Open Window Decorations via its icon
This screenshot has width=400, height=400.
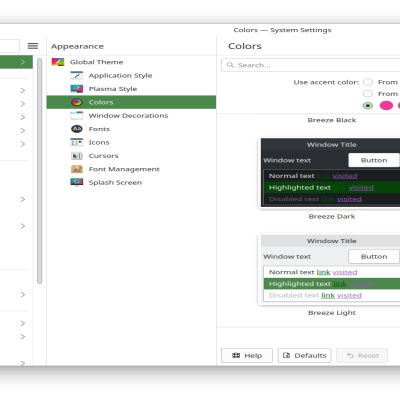click(77, 115)
